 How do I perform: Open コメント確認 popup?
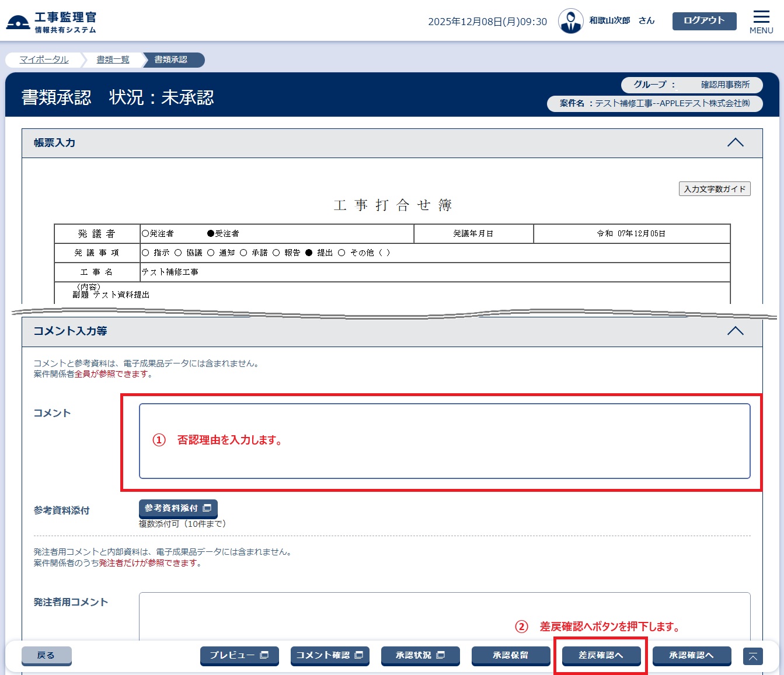(330, 656)
